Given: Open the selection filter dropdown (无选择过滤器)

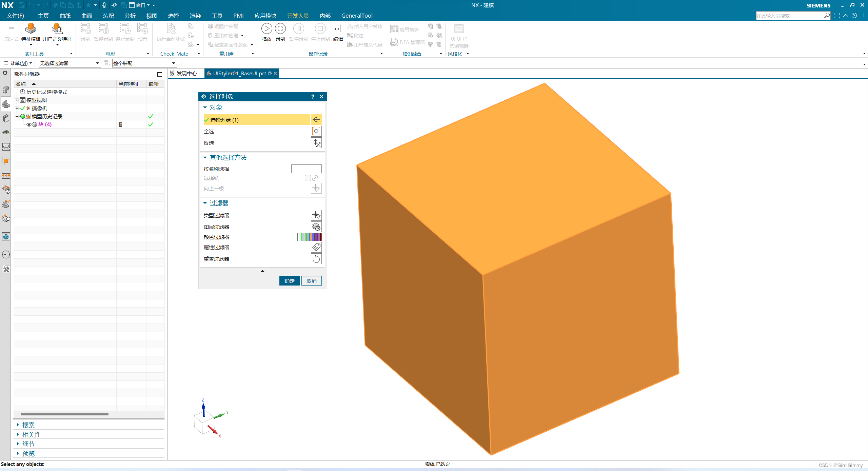Looking at the screenshot, I should pos(70,63).
